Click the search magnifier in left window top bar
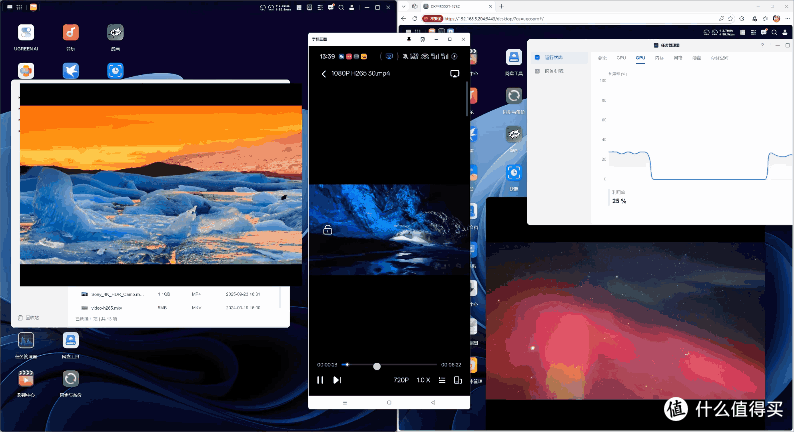The height and width of the screenshot is (432, 794). click(x=342, y=7)
